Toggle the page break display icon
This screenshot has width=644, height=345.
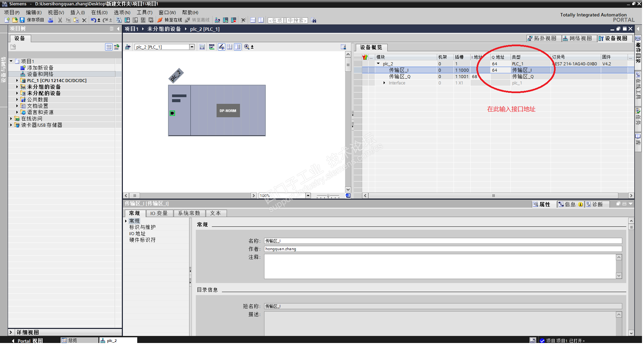tap(230, 47)
